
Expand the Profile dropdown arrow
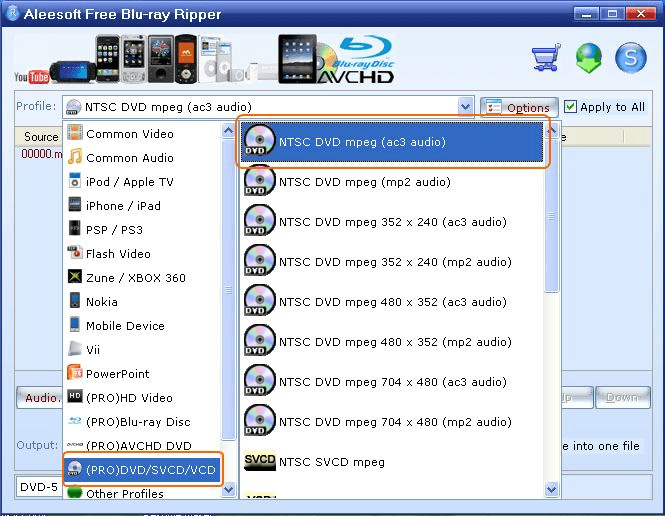465,106
